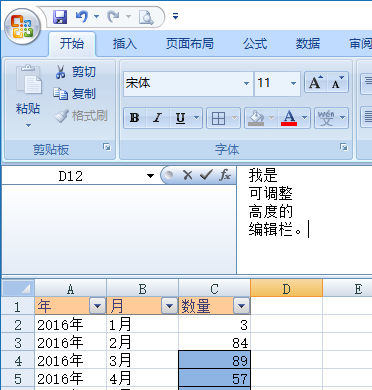372x390 pixels.
Task: Open the underline style dropdown arrow
Action: click(x=197, y=118)
